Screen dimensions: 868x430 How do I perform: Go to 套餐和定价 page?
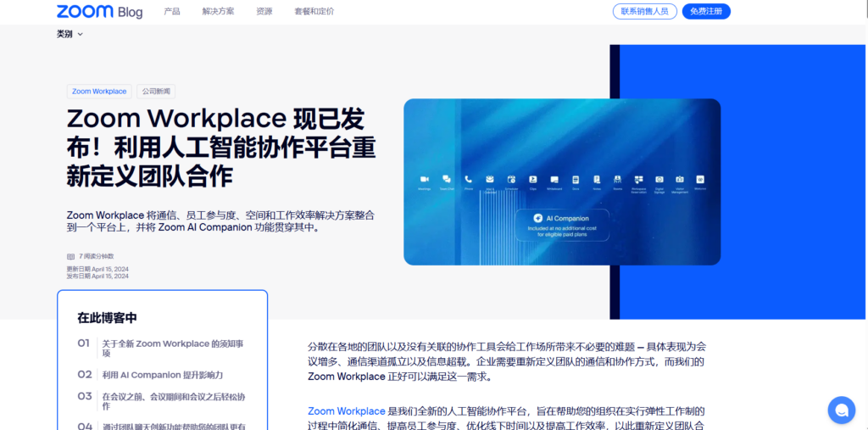(314, 12)
